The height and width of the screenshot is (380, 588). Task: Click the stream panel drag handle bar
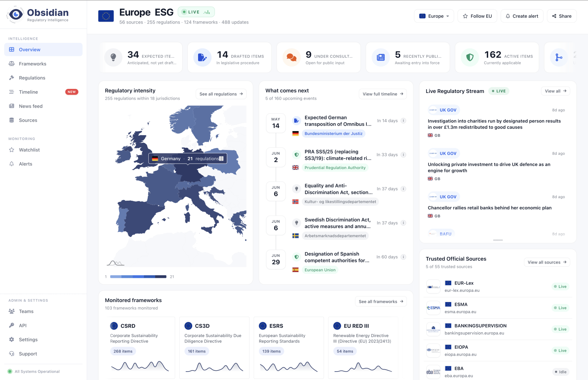[498, 240]
